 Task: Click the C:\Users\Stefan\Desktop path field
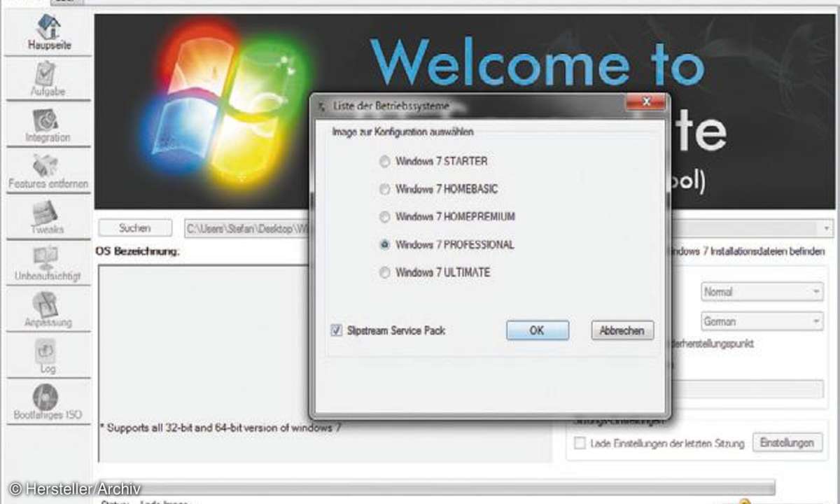click(x=246, y=229)
